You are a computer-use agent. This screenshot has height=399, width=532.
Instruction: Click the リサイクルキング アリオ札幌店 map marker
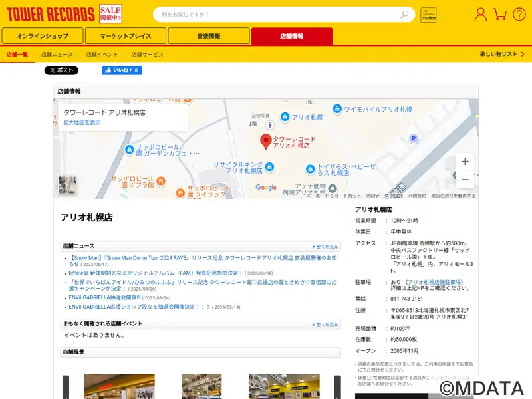tap(269, 167)
